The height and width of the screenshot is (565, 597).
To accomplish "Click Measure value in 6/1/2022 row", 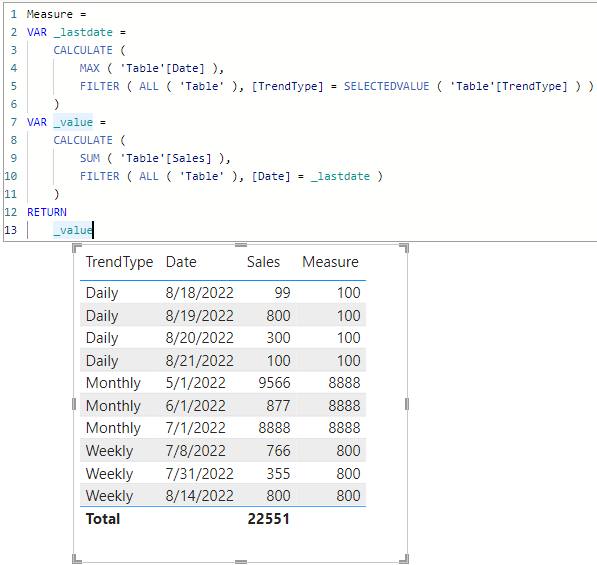I will (x=344, y=405).
